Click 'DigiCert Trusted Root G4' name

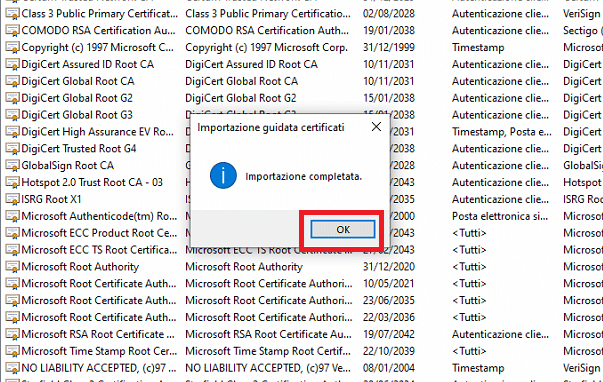point(79,149)
